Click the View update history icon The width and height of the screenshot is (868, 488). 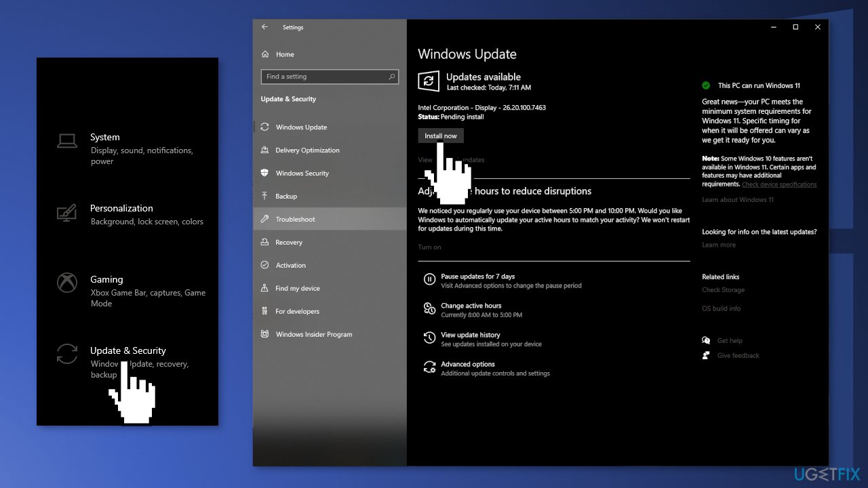pyautogui.click(x=429, y=338)
